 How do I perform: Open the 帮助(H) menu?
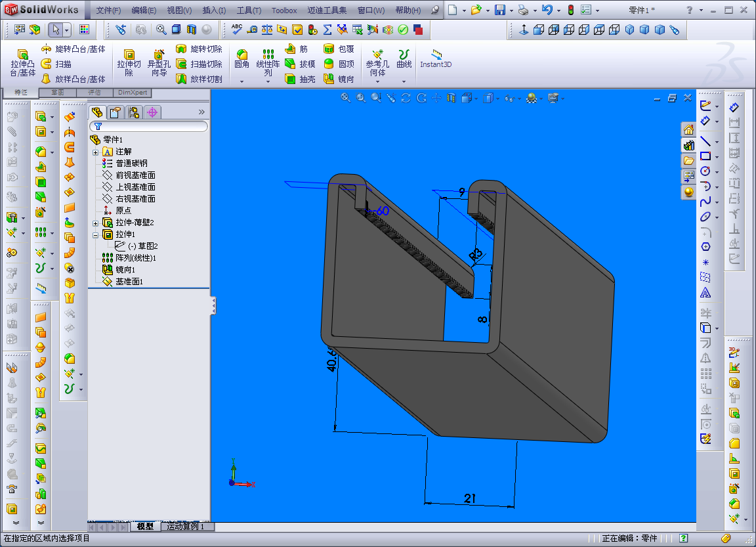click(x=408, y=10)
